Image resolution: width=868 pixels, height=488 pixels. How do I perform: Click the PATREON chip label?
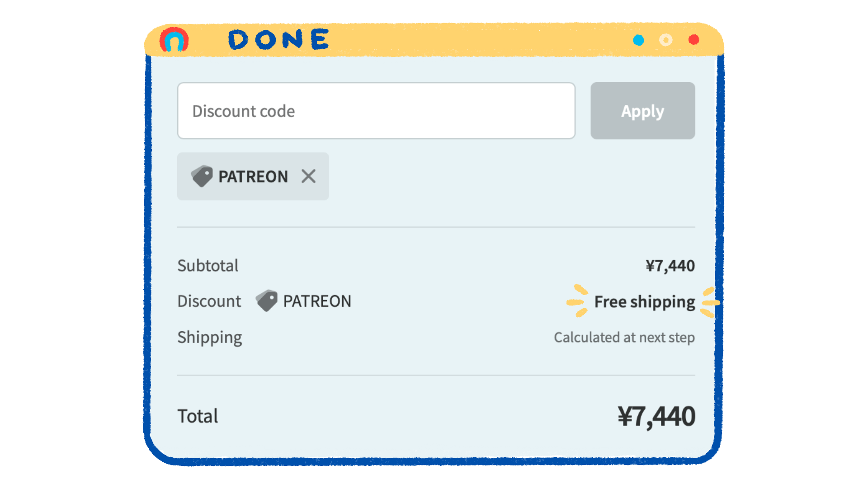click(253, 177)
